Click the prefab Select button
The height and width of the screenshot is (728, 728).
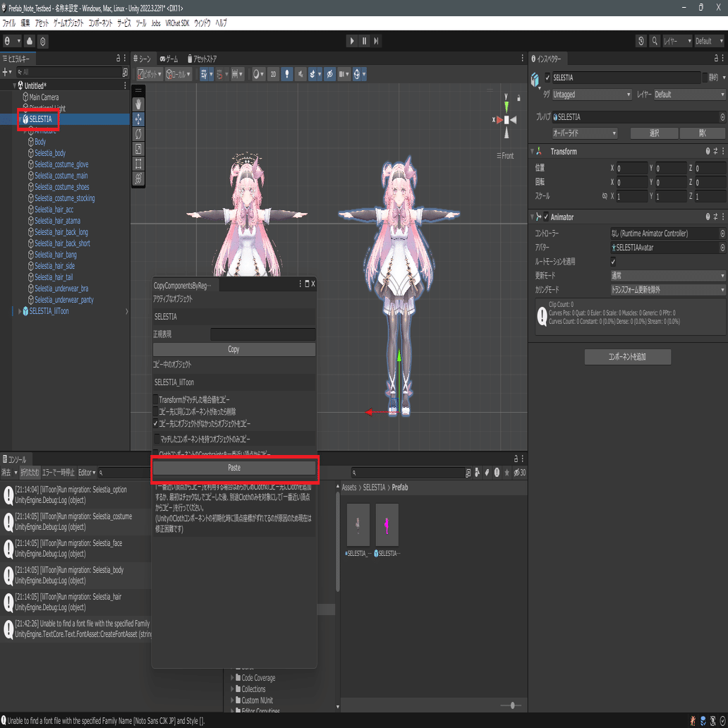tap(655, 133)
